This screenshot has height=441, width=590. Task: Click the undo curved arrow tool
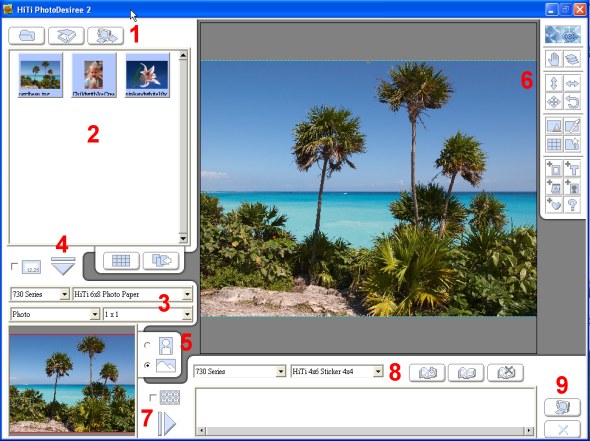click(x=572, y=102)
